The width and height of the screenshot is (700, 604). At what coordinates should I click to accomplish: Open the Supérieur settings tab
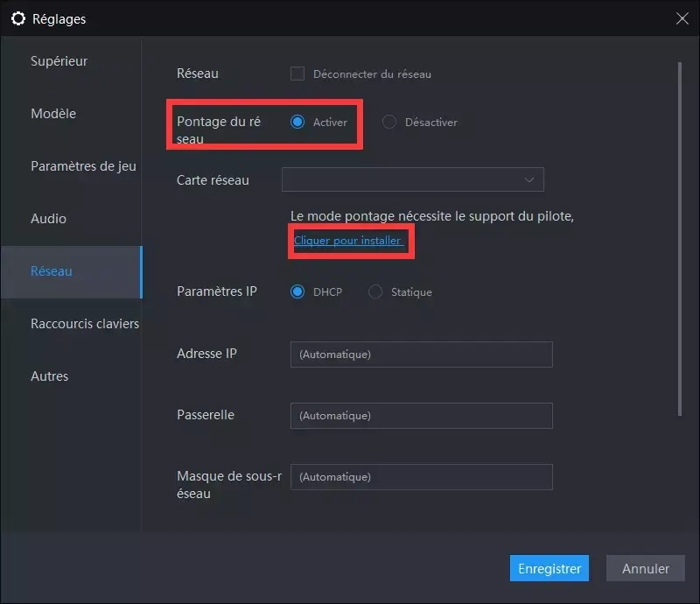[59, 61]
